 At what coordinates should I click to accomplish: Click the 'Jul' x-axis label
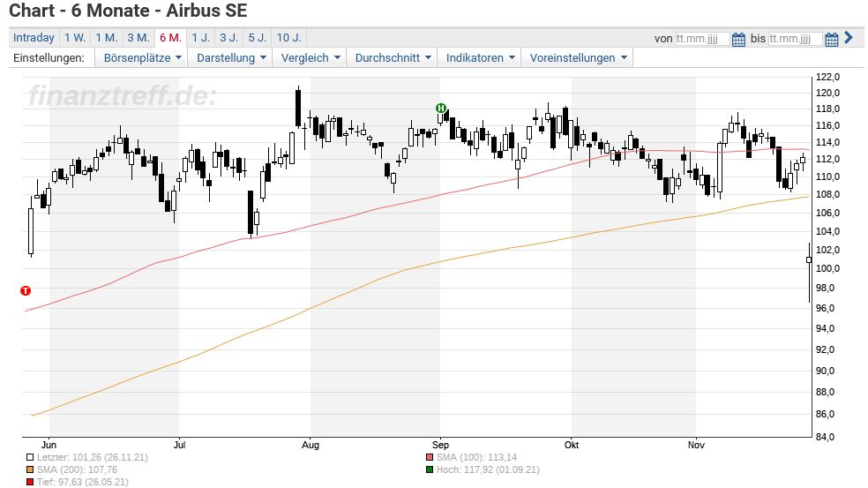pyautogui.click(x=179, y=445)
